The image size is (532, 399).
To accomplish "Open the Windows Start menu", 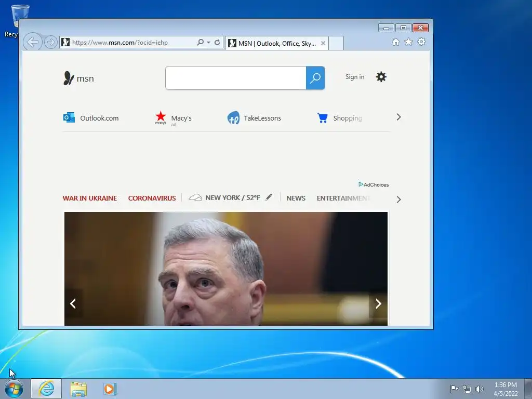I will click(x=14, y=389).
